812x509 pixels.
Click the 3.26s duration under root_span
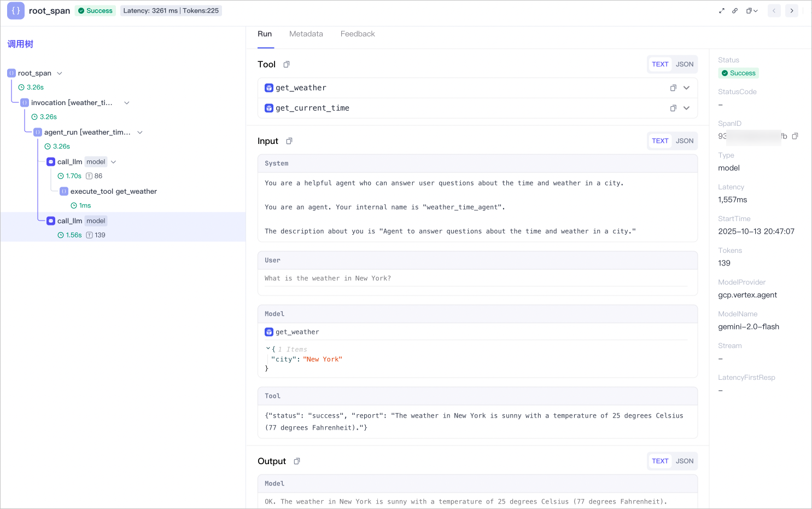(x=31, y=88)
